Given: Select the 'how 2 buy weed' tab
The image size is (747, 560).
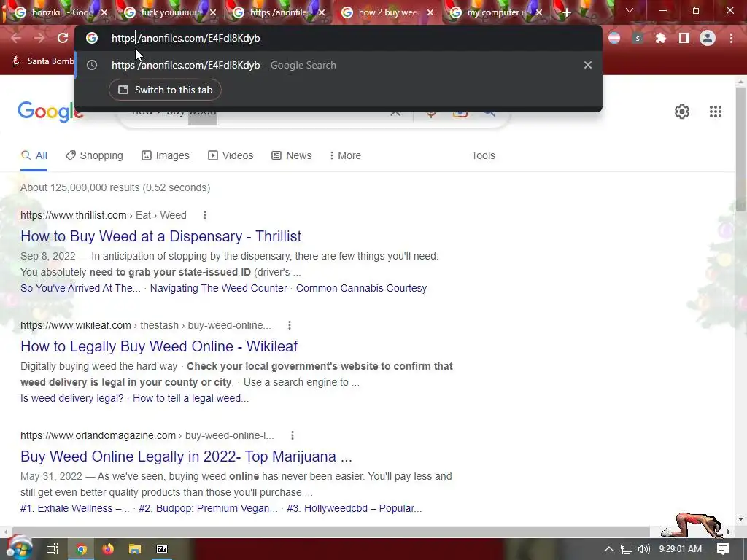Looking at the screenshot, I should (388, 12).
